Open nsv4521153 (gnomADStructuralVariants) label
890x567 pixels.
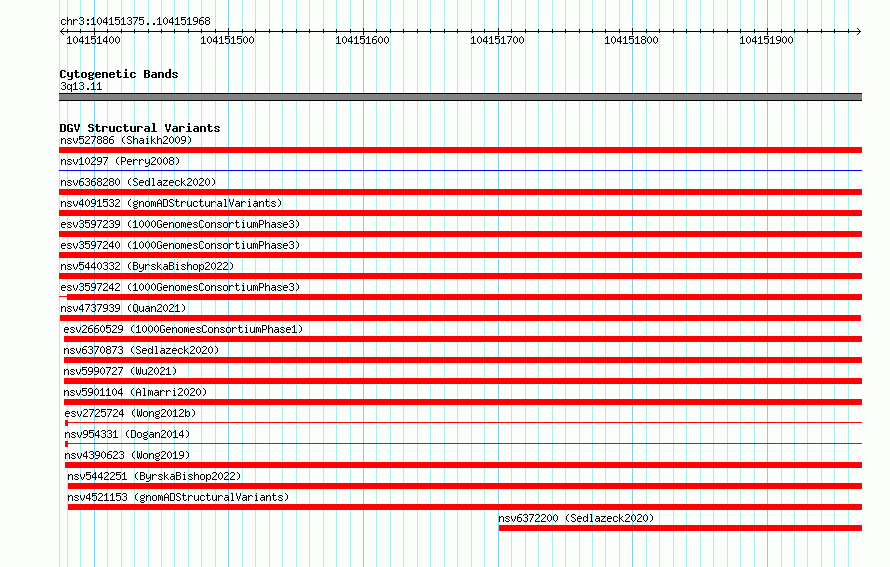point(178,497)
